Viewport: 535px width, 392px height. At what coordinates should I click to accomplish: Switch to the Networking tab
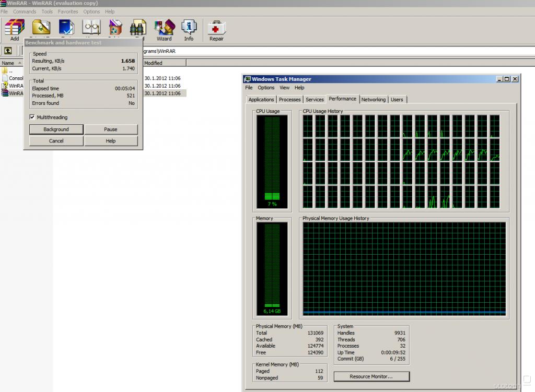point(374,99)
